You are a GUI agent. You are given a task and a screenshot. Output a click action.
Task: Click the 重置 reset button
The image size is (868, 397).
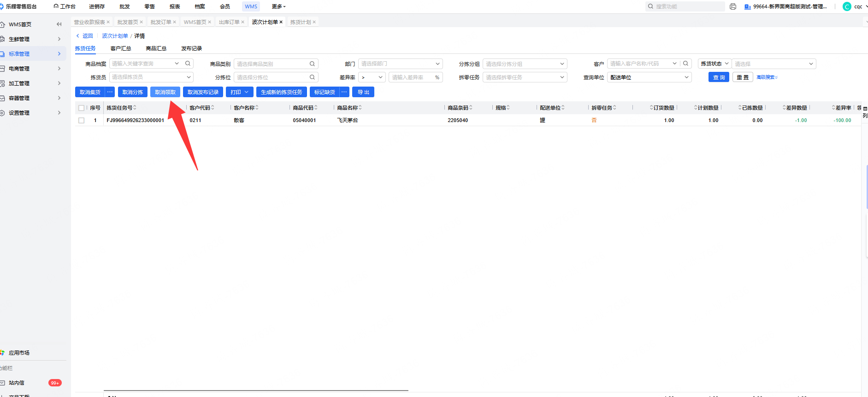click(x=743, y=77)
